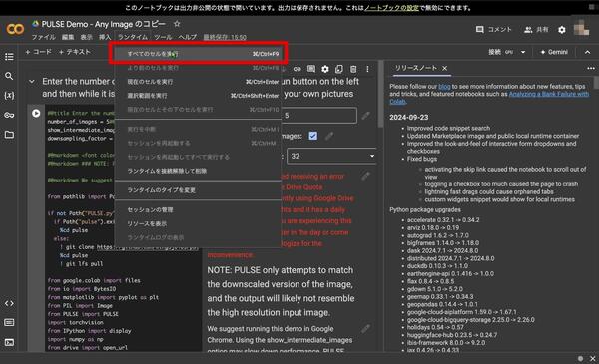This screenshot has width=599, height=364.
Task: Open the find and replace search icon
Action: pyautogui.click(x=9, y=76)
